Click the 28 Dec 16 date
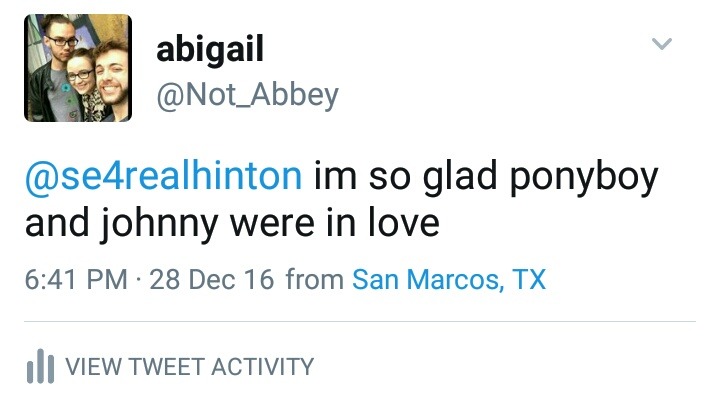Image resolution: width=720 pixels, height=405 pixels. coord(211,278)
